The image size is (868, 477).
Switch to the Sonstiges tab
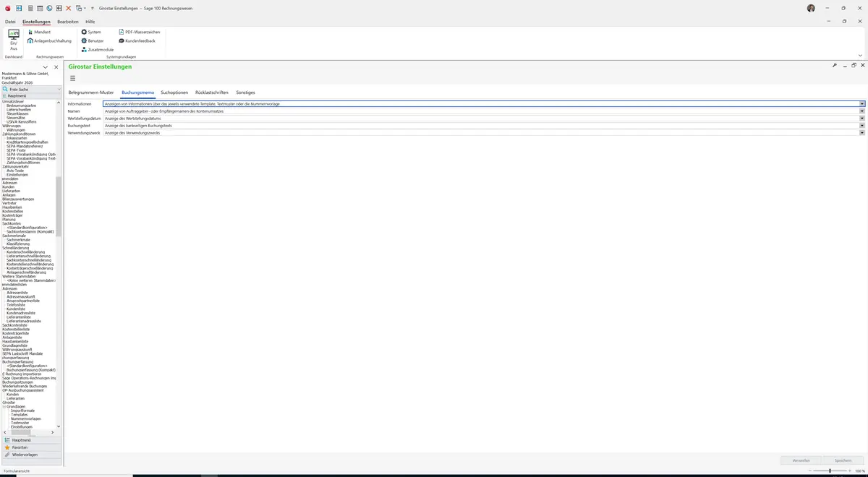pyautogui.click(x=245, y=93)
